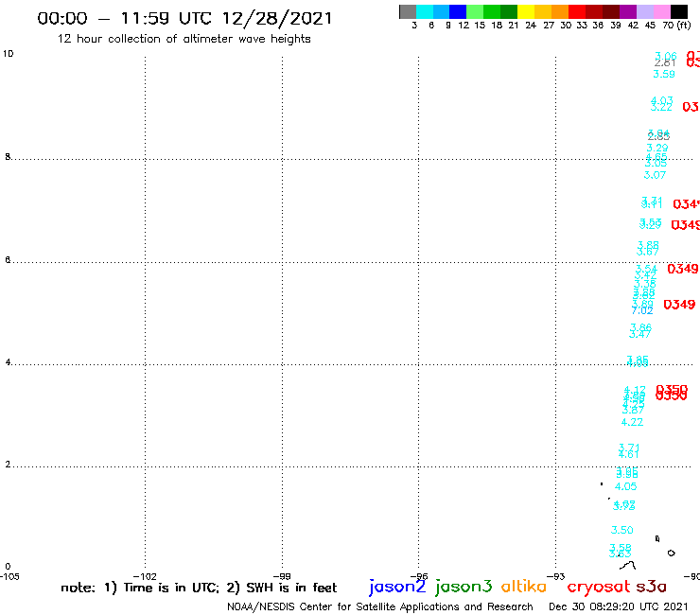Click the wave height value "3.22"

[661, 107]
